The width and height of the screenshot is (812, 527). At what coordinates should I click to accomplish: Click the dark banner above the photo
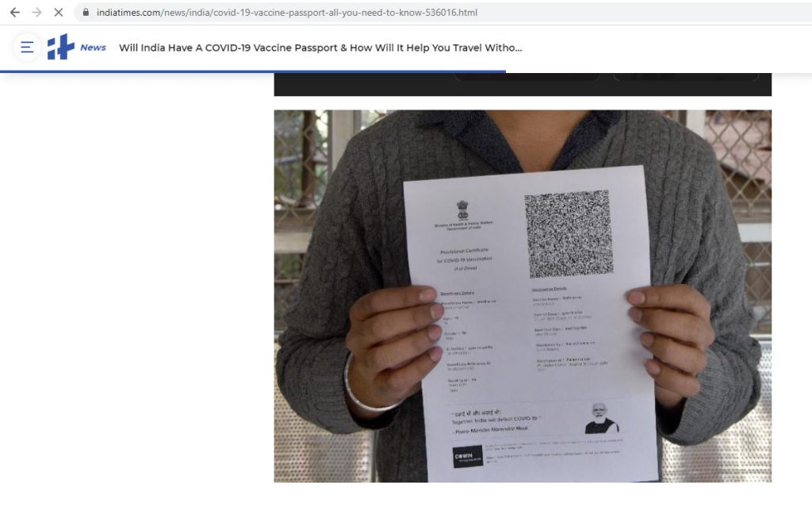pyautogui.click(x=523, y=84)
